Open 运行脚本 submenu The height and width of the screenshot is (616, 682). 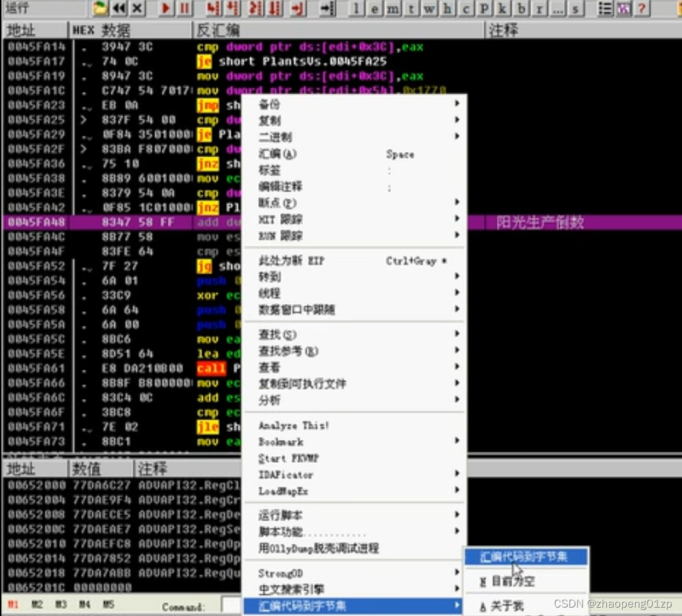354,515
